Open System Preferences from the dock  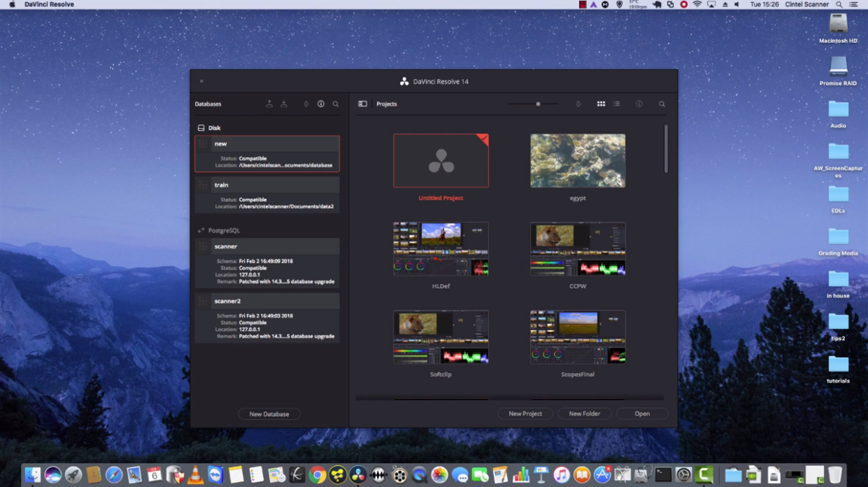coord(683,475)
